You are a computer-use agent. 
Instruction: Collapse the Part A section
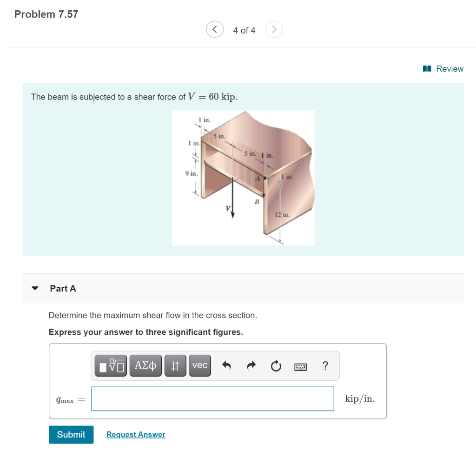point(35,288)
